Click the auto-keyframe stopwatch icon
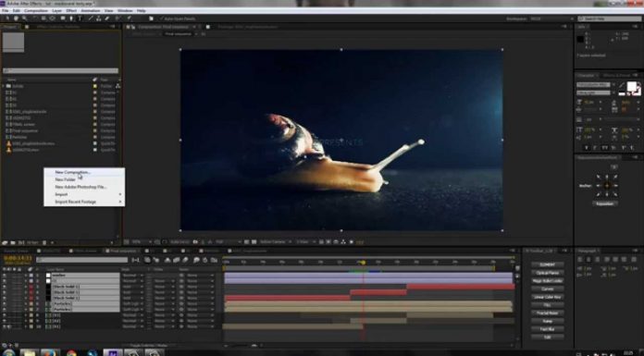644x356 pixels. coord(204,260)
